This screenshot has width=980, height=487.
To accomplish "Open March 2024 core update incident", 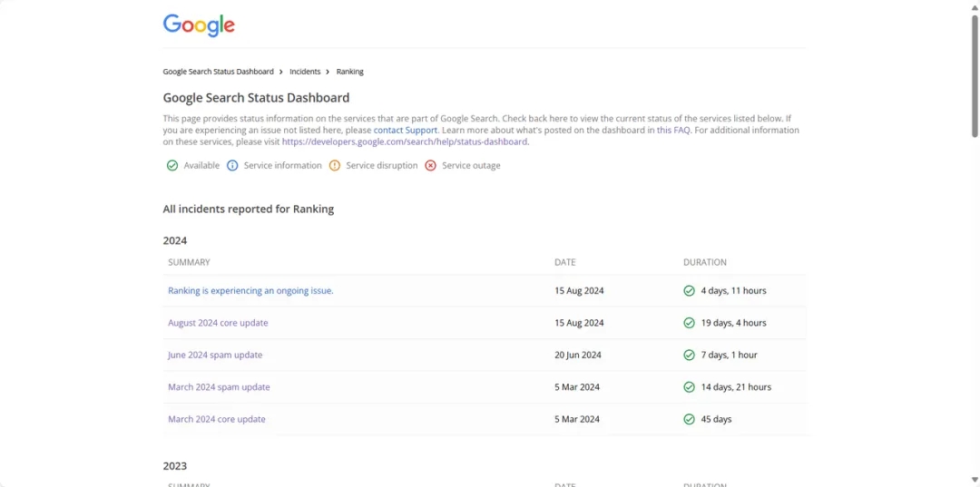I will click(217, 420).
